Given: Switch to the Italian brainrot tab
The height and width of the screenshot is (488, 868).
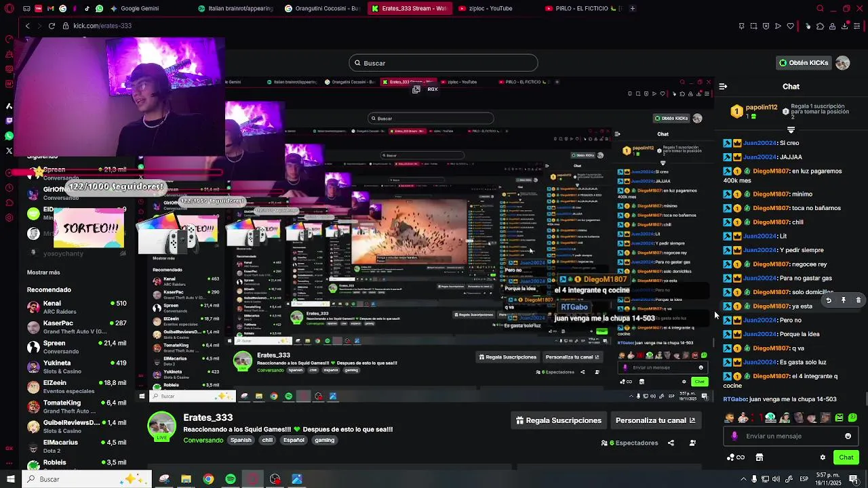Looking at the screenshot, I should tap(235, 8).
